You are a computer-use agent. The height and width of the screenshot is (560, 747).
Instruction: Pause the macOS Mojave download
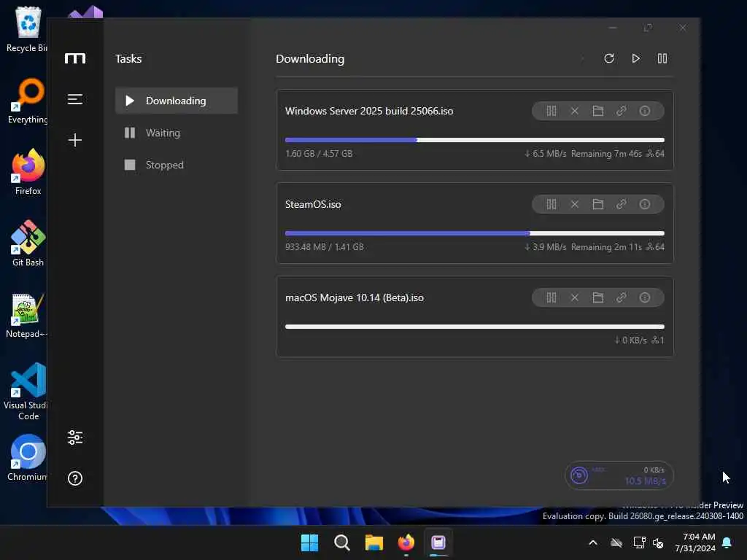click(551, 297)
